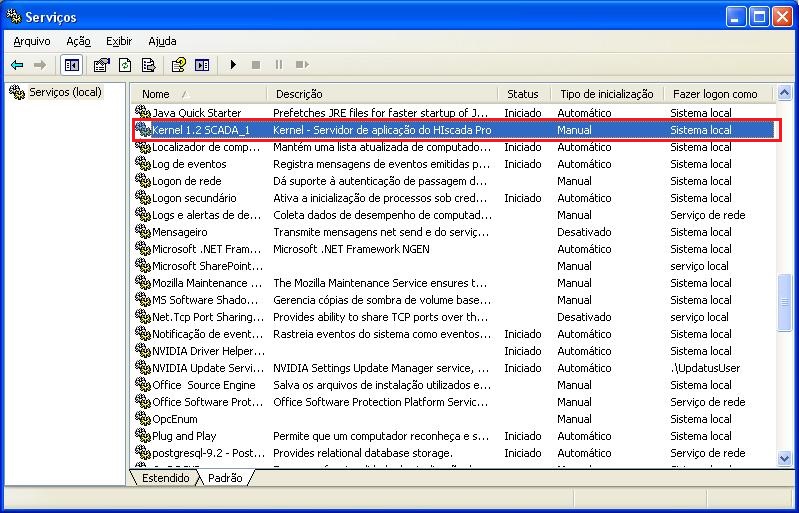This screenshot has height=513, width=799.
Task: Sort by the Status column header
Action: 524,94
